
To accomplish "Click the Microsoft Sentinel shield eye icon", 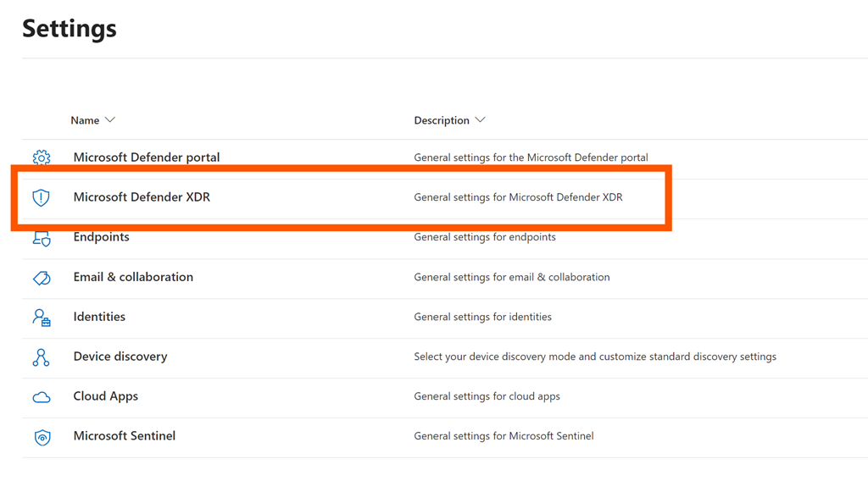I will click(41, 437).
